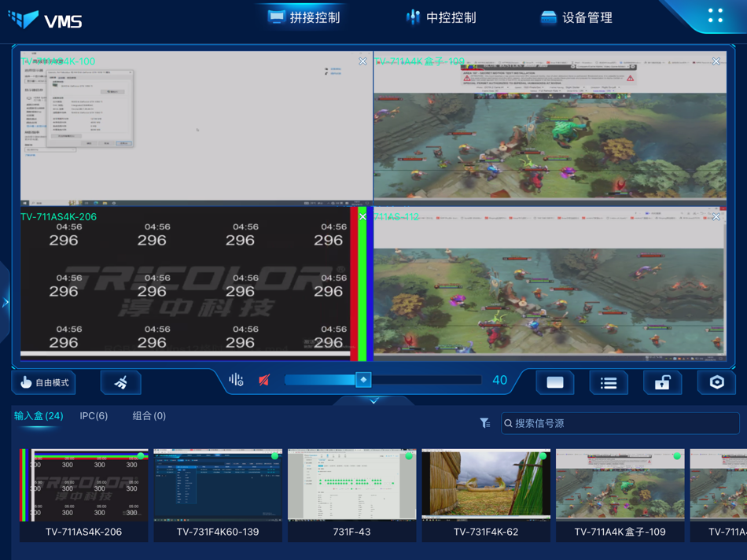
Task: Open audio settings equalizer icon
Action: click(x=236, y=380)
